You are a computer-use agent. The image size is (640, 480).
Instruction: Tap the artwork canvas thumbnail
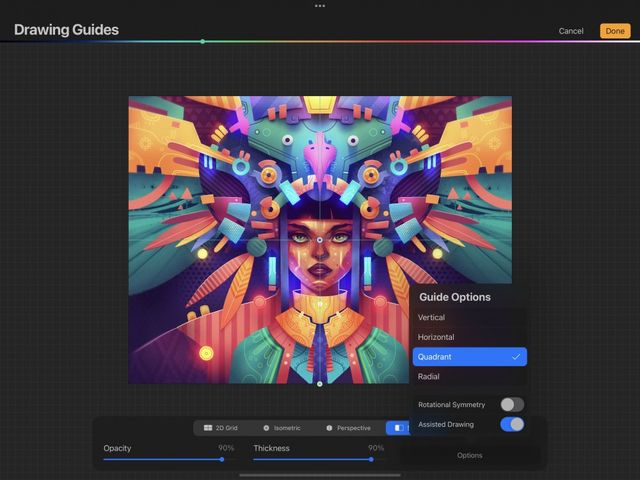click(x=320, y=240)
